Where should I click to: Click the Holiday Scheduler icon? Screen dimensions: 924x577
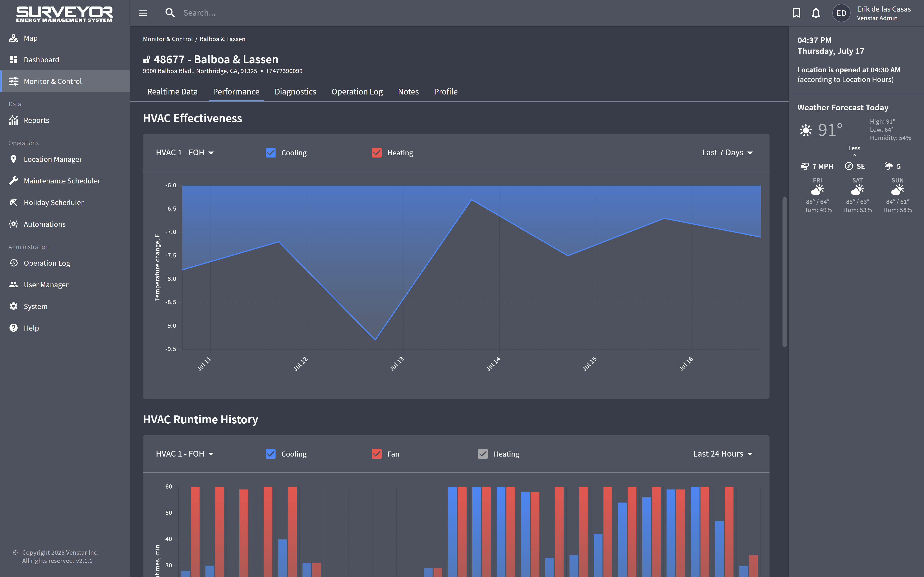click(x=14, y=202)
